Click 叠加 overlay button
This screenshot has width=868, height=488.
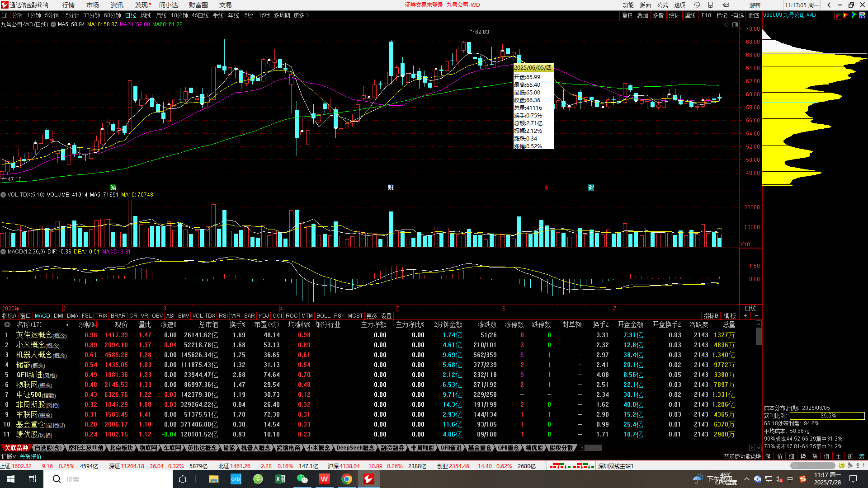point(642,15)
